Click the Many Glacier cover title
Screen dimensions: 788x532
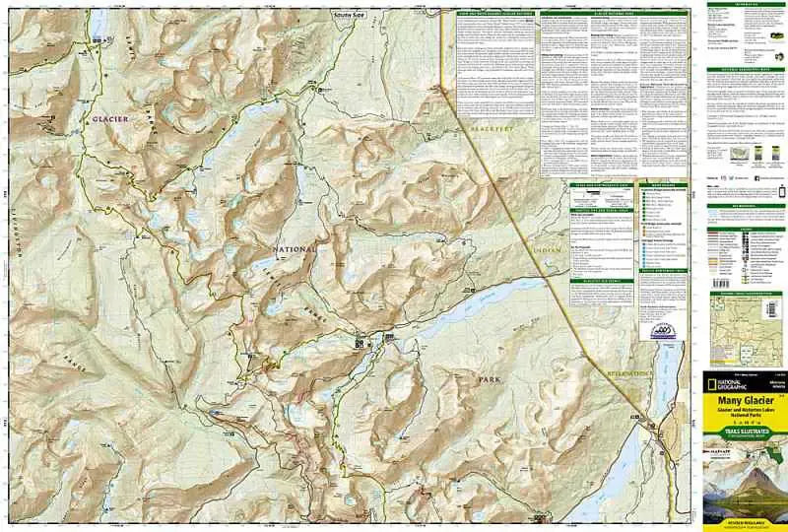pos(746,400)
